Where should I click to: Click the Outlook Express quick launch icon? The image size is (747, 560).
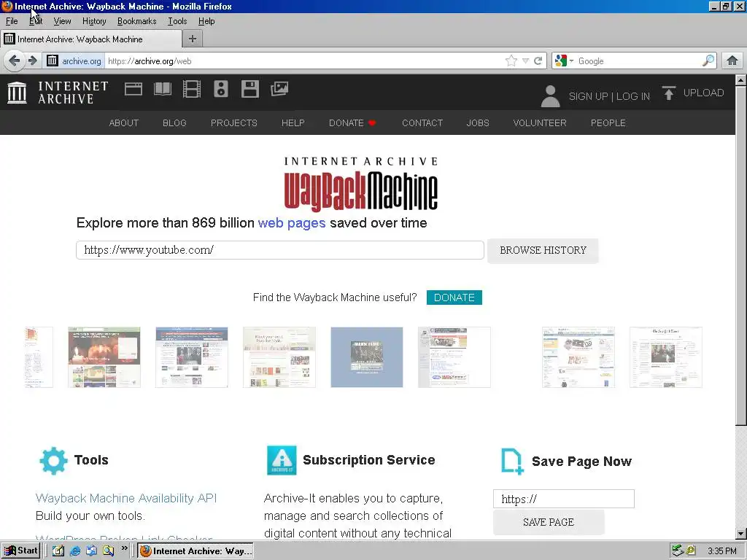coord(91,551)
